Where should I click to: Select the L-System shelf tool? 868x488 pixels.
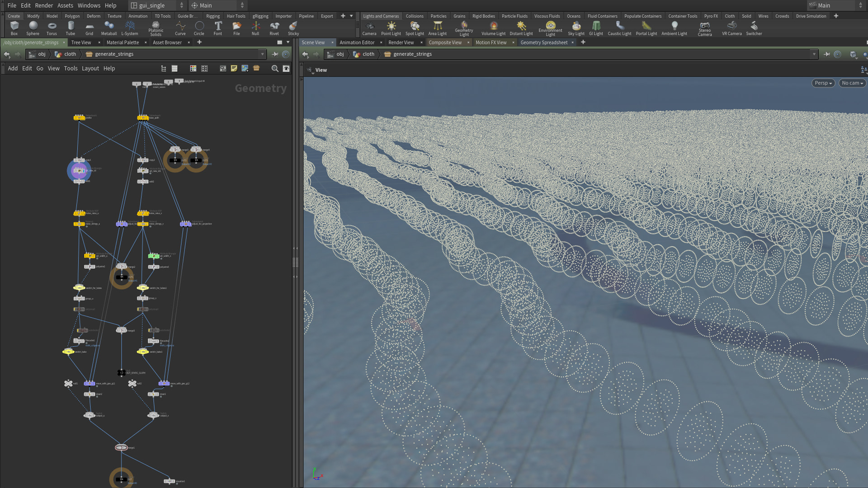130,28
